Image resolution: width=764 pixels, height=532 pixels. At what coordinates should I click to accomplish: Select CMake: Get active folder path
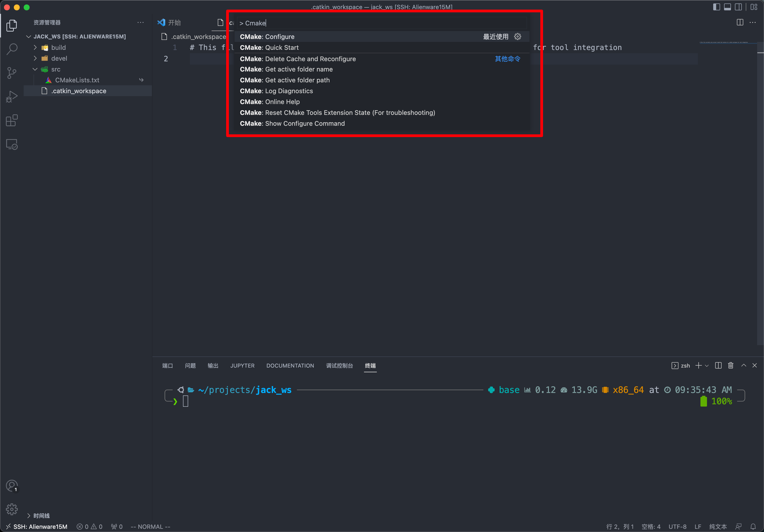[382, 80]
